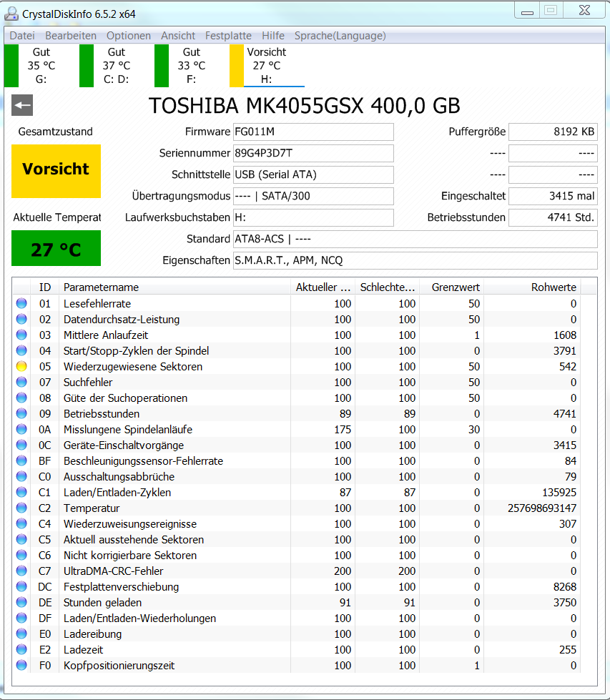This screenshot has width=610, height=700.
Task: Click status orb for Laden/Entladen-Zyklen
Action: [21, 493]
